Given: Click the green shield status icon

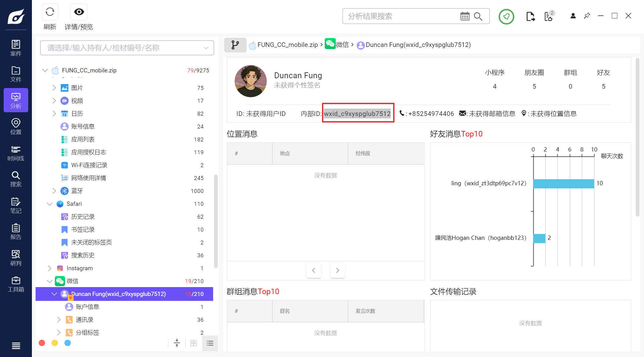Looking at the screenshot, I should (x=506, y=16).
